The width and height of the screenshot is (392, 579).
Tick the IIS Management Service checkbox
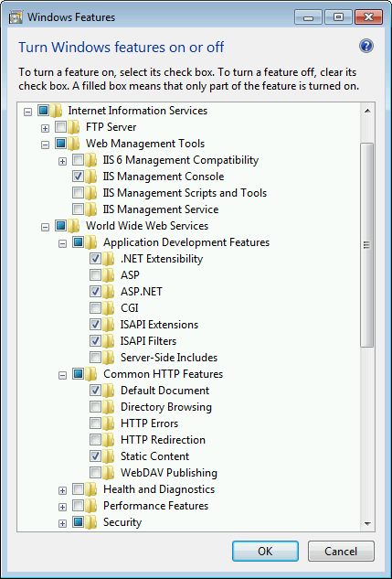tap(78, 209)
